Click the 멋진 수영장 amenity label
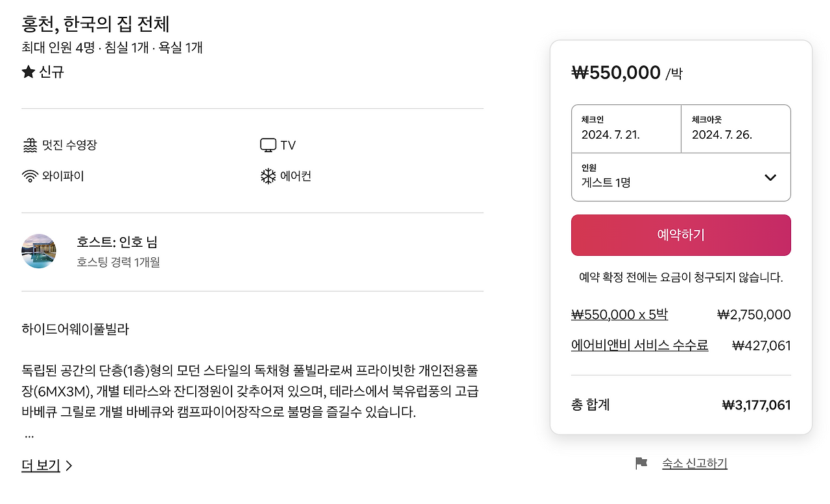The image size is (830, 504). (69, 145)
